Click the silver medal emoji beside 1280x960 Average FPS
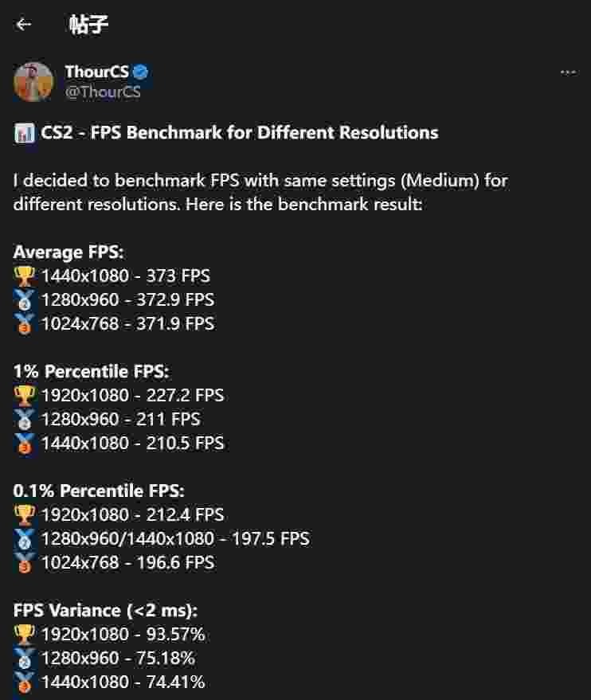Screen dimensions: 591x700 (23, 299)
